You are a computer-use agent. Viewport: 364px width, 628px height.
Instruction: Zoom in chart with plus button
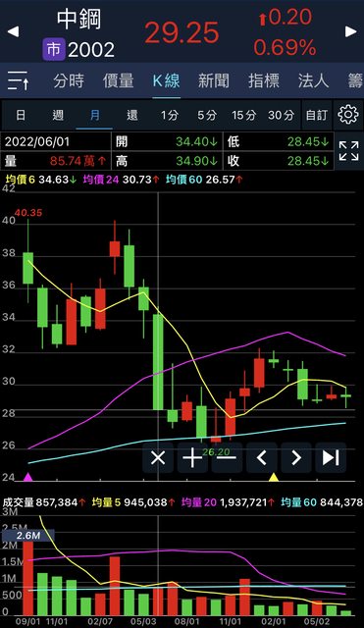click(192, 457)
